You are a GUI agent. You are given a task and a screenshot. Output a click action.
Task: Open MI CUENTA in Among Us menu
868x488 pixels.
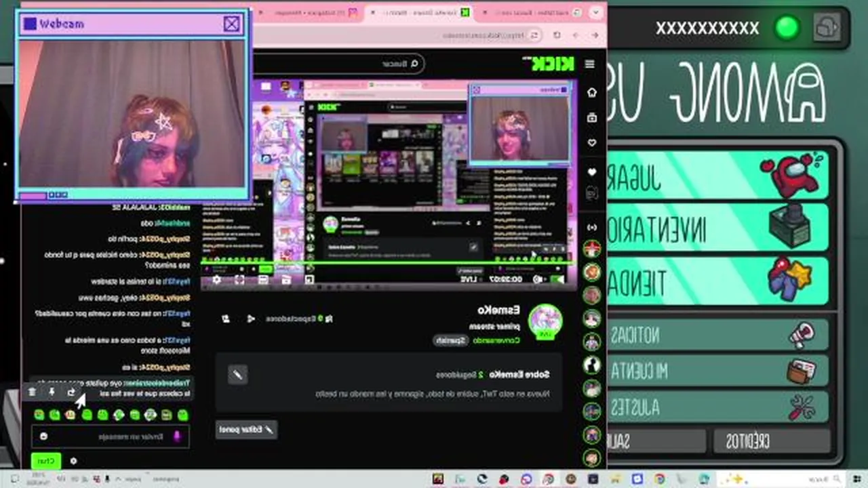pyautogui.click(x=717, y=371)
